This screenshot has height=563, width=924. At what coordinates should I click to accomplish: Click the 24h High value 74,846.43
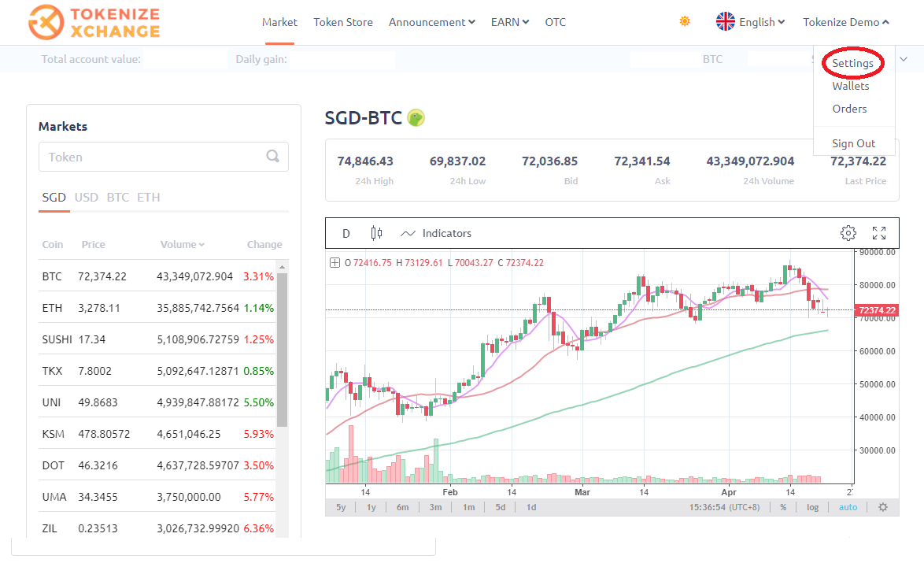365,161
